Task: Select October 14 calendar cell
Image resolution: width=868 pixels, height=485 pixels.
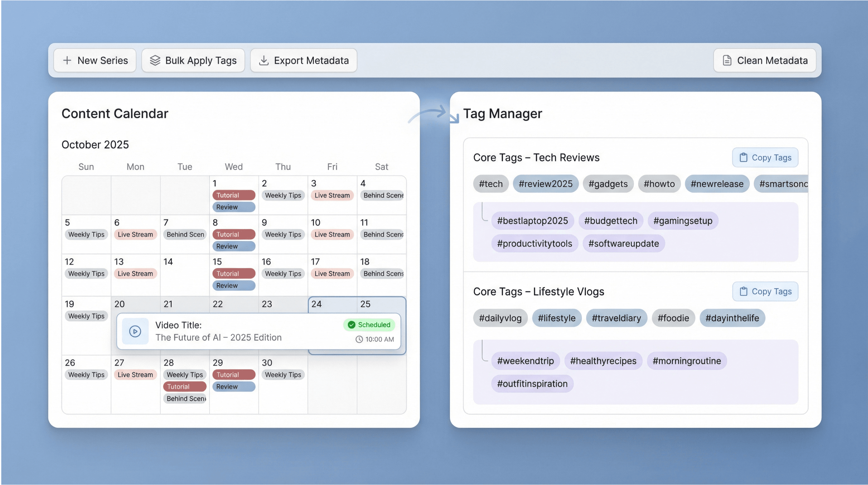Action: 185,275
